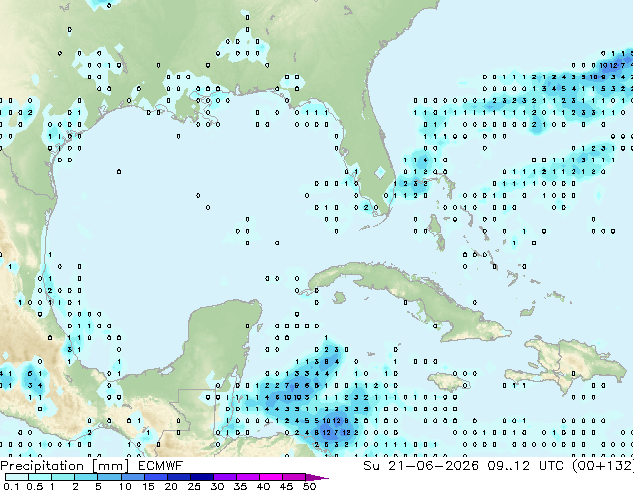Click the '45' legend tick label
Viewport: 634px width, 490px height.
click(286, 486)
